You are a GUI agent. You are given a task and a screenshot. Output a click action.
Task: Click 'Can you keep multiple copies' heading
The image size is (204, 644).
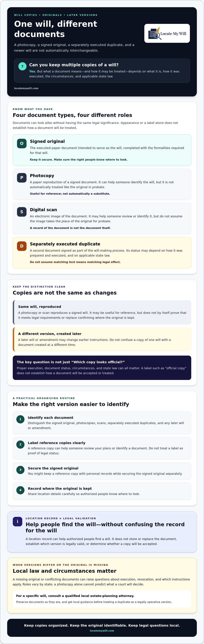(x=74, y=65)
